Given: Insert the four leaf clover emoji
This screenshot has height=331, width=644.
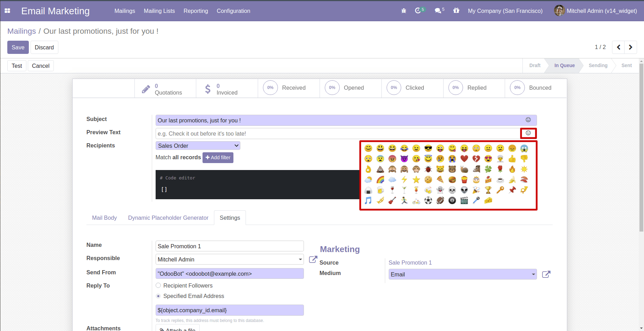Looking at the screenshot, I should (488, 169).
